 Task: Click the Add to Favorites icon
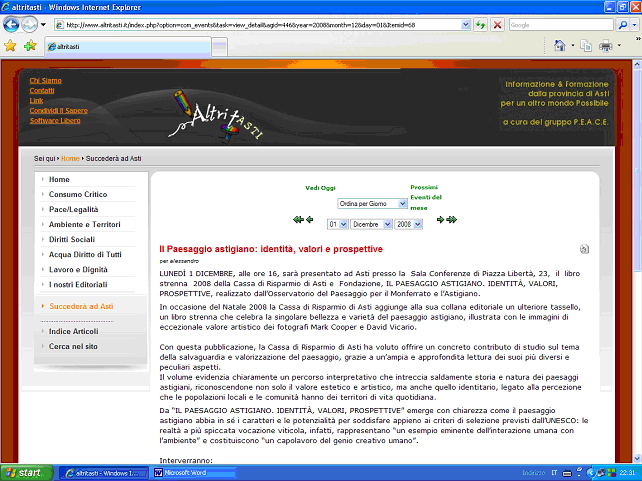click(30, 45)
